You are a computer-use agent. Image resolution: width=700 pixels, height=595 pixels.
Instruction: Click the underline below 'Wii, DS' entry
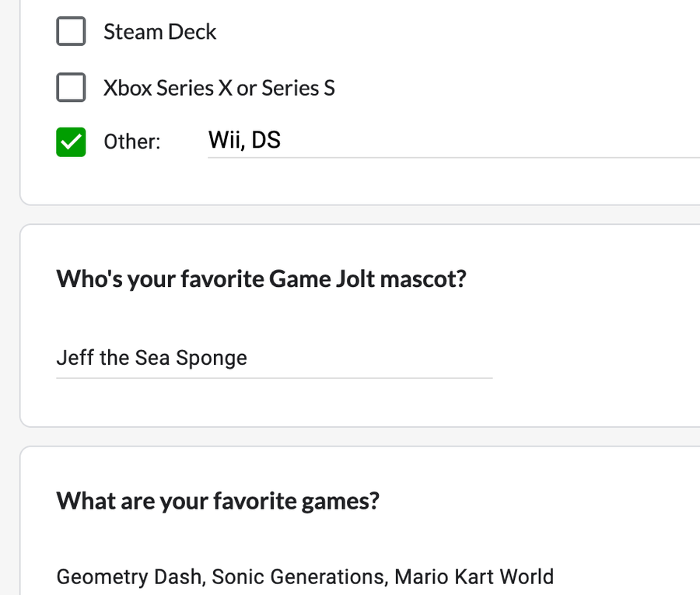(x=453, y=157)
